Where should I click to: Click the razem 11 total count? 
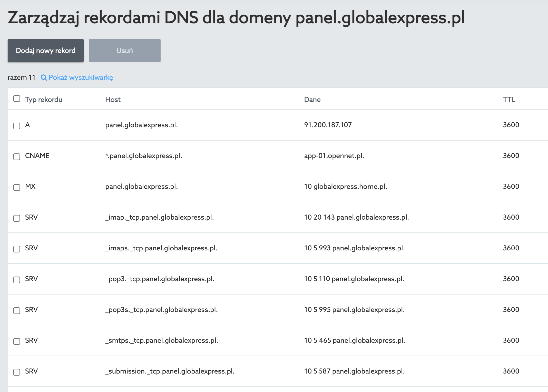point(21,77)
